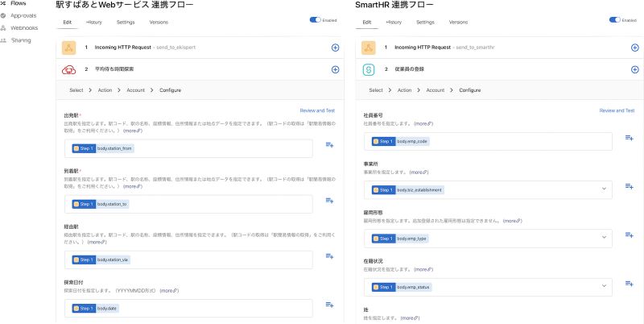Viewport: 644px width, 324px height.
Task: Select Edit tab in 駅すぱあと flow
Action: (67, 23)
